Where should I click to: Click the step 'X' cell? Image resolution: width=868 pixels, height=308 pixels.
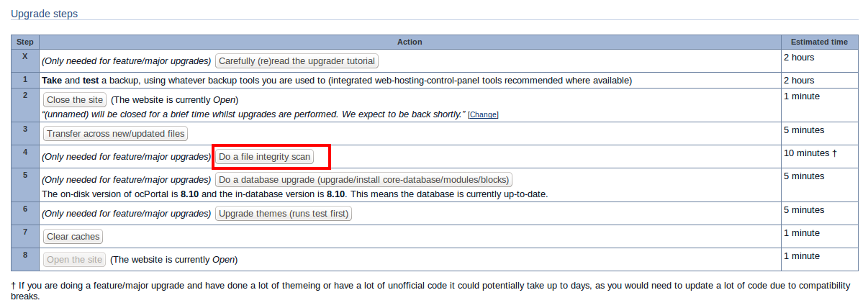pyautogui.click(x=25, y=56)
